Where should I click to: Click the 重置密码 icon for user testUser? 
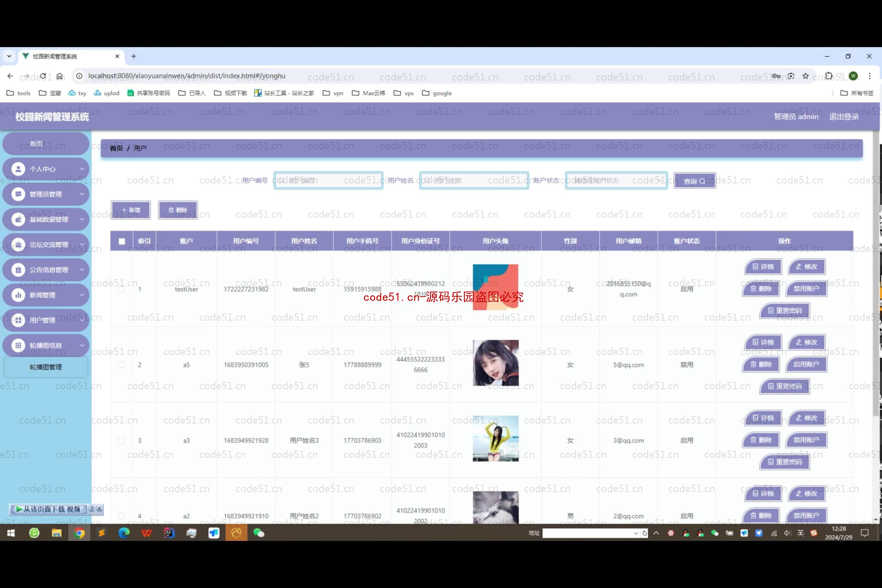pos(786,310)
